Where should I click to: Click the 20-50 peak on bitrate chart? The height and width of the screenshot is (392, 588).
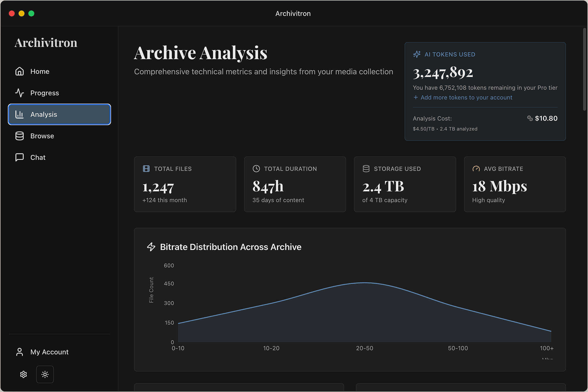click(x=365, y=283)
